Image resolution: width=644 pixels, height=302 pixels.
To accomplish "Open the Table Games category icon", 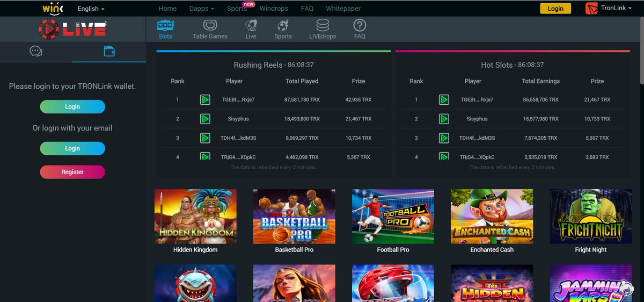I will pos(210,25).
